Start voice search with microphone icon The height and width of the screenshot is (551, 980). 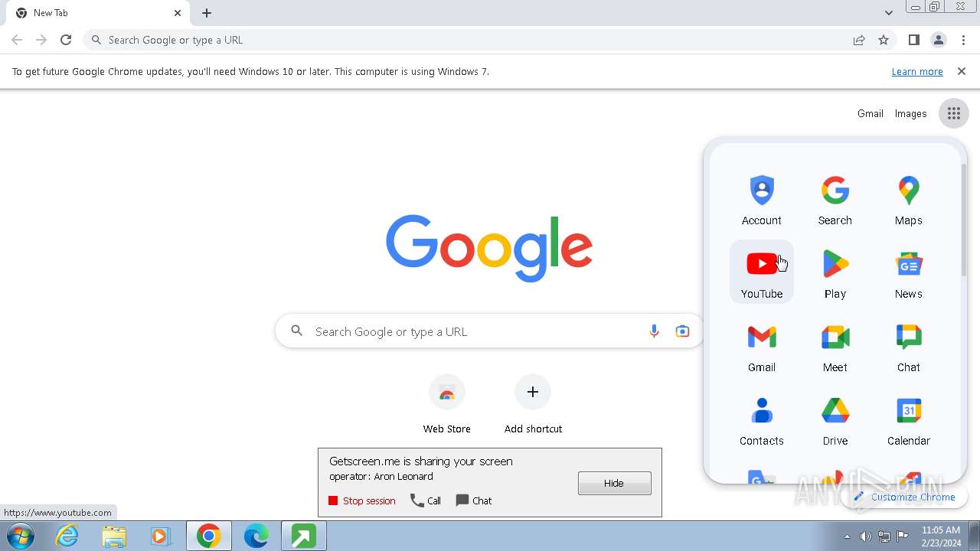(x=654, y=331)
